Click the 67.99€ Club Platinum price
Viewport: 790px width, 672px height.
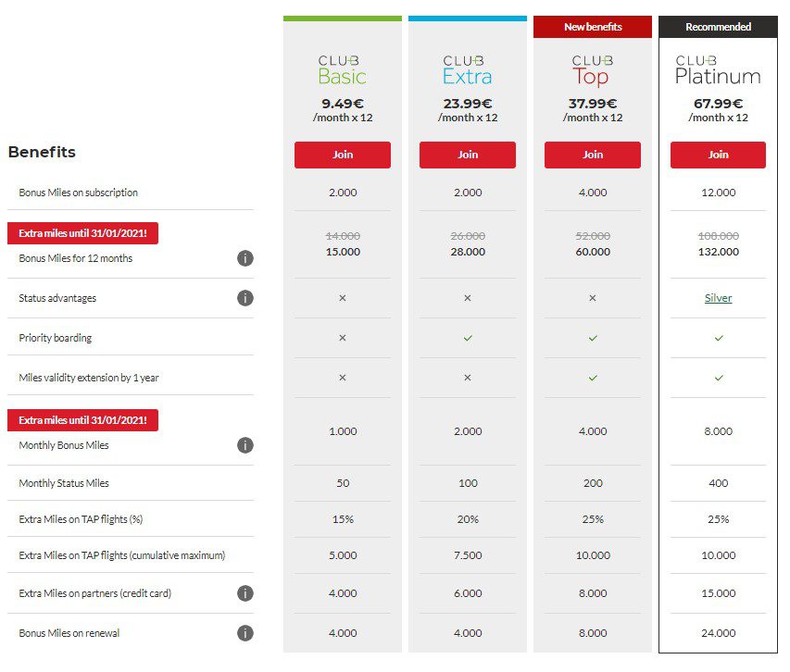[x=718, y=104]
